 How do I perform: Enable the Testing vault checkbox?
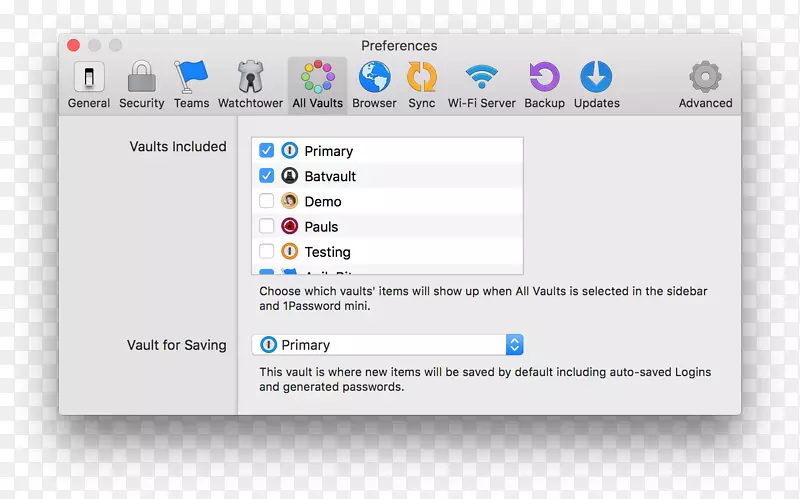pyautogui.click(x=266, y=251)
